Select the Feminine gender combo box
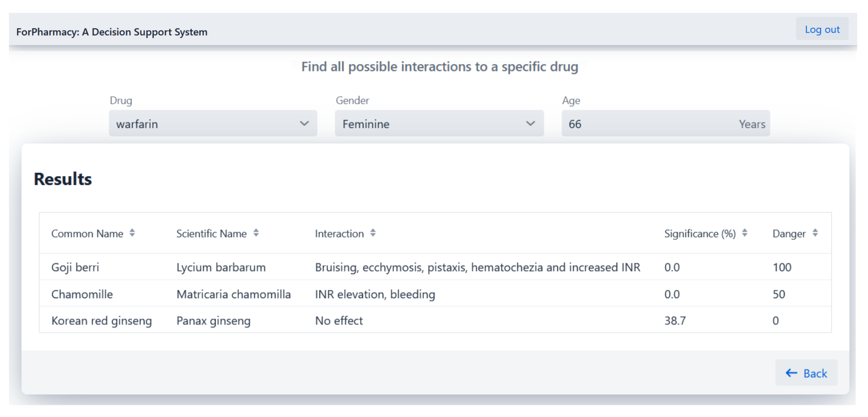 pos(431,124)
